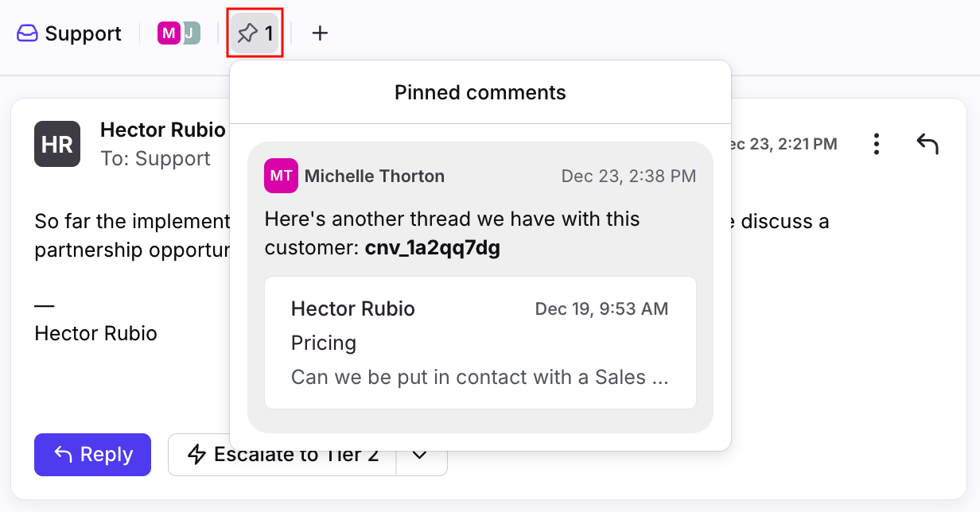Viewport: 980px width, 512px height.
Task: Click the Support inbox icon
Action: pyautogui.click(x=27, y=33)
